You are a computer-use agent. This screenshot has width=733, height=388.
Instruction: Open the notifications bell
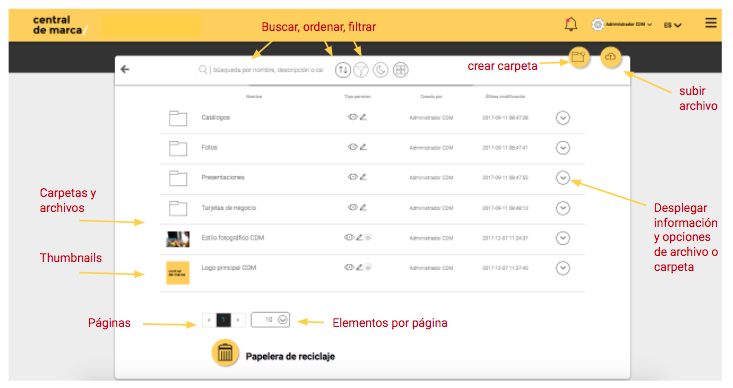[571, 24]
